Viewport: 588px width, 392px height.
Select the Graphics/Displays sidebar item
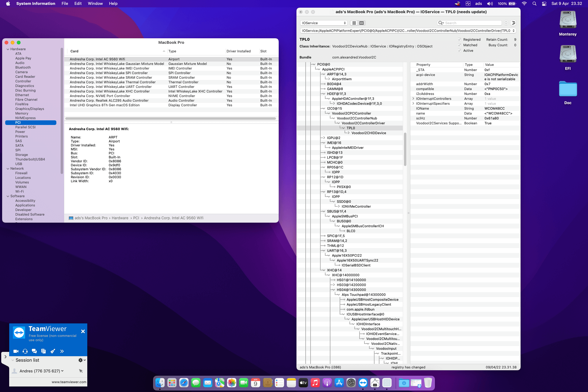tap(30, 109)
